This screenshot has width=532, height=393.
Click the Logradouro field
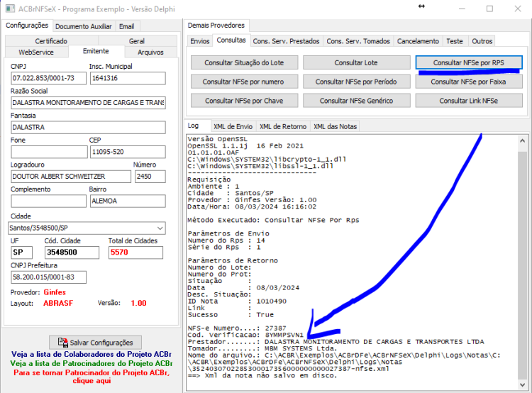[x=71, y=177]
